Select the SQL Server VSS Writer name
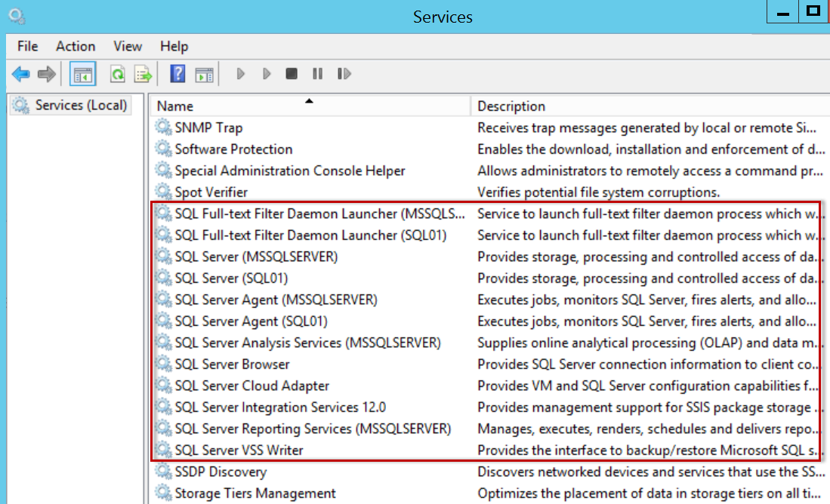Image resolution: width=830 pixels, height=504 pixels. pos(239,450)
